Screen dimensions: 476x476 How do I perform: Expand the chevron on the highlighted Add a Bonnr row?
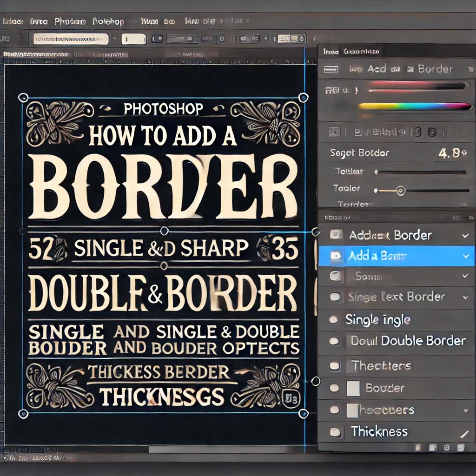466,257
